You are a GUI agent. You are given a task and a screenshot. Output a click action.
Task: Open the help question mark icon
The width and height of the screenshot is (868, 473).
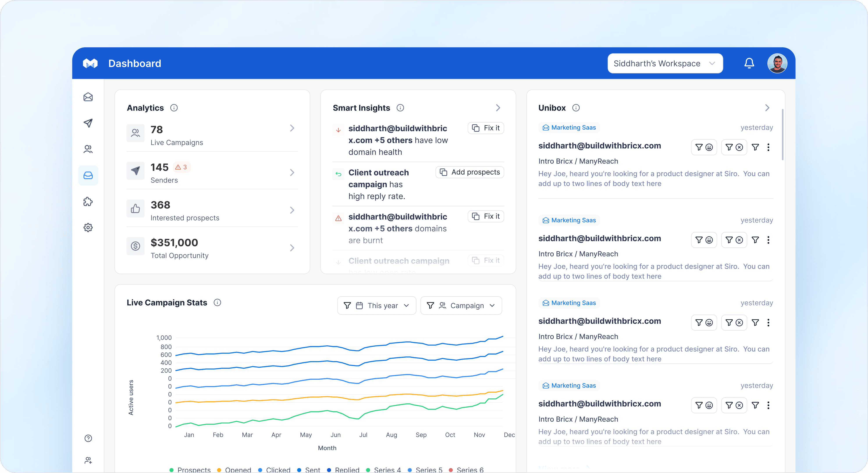(88, 438)
